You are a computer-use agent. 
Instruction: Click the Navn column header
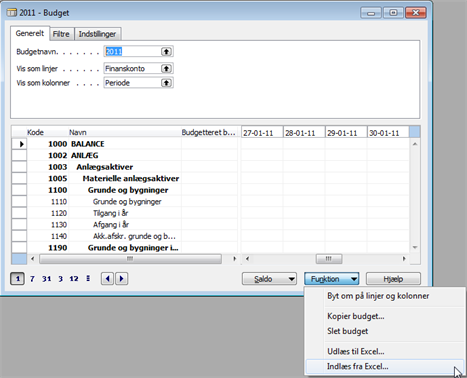tap(125, 132)
